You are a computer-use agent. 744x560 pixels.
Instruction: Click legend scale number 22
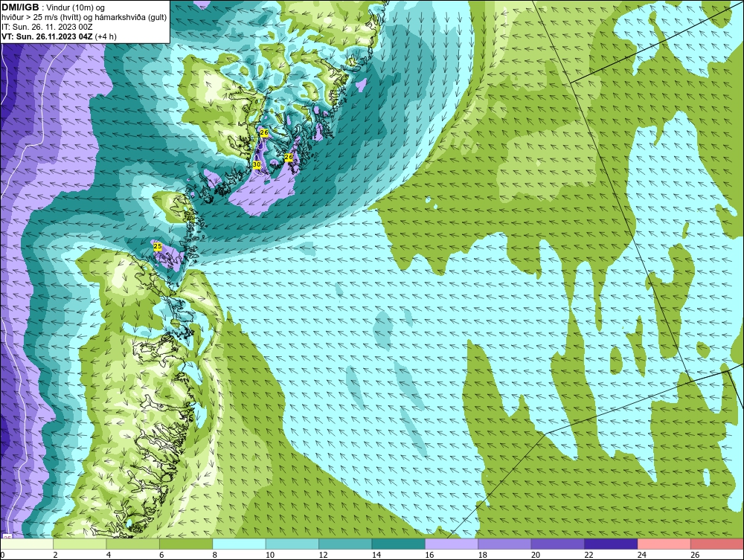point(589,555)
